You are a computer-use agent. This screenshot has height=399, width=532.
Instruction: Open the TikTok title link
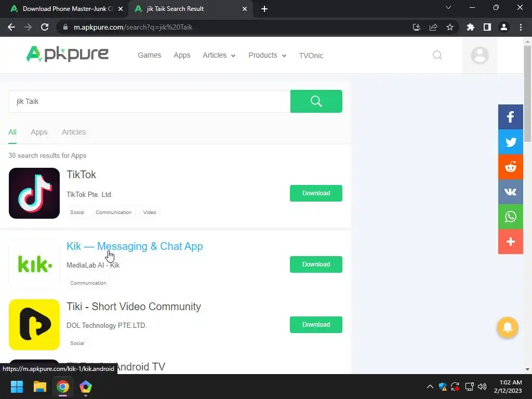coord(81,175)
